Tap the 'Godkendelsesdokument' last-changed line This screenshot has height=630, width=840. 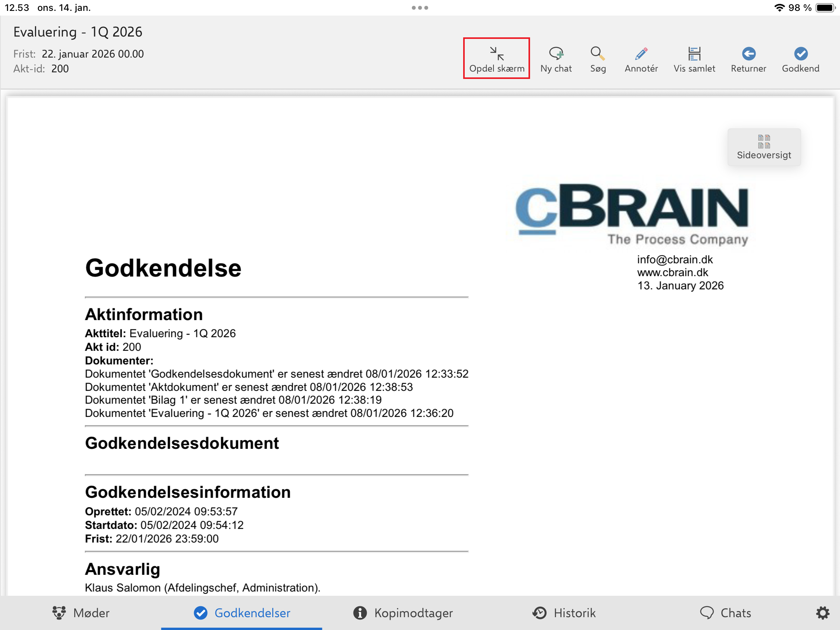(x=276, y=374)
